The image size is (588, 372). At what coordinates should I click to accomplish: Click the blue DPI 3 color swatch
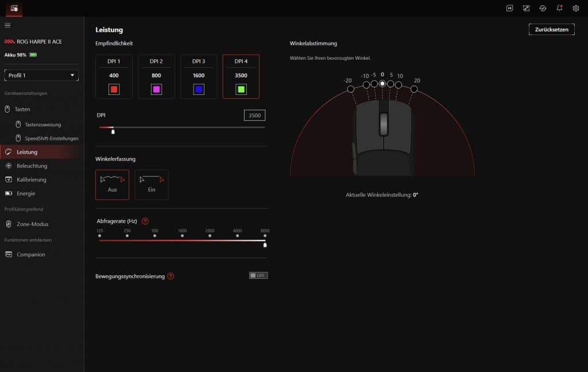pos(199,89)
